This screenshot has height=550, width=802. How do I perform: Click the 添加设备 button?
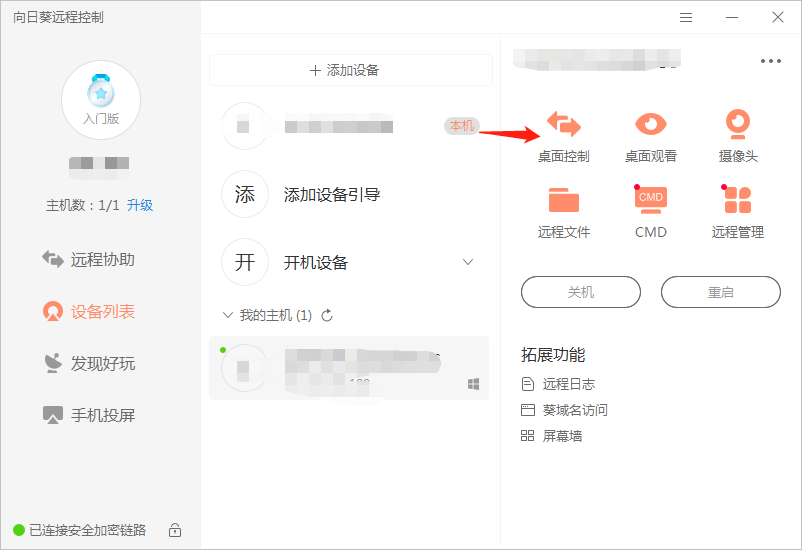pyautogui.click(x=351, y=70)
